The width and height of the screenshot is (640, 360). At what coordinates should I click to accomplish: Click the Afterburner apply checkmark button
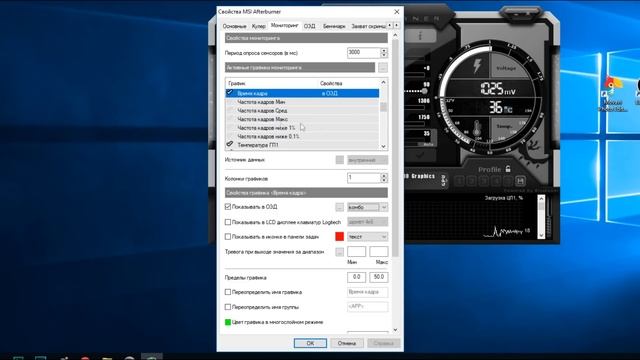[420, 155]
